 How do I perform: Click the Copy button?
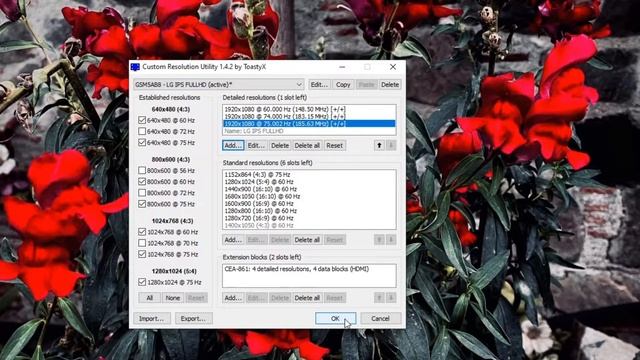[x=343, y=84]
